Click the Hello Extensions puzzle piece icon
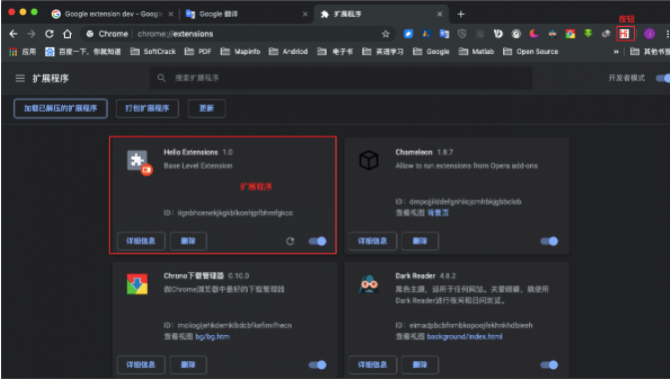The image size is (670, 380). pos(138,162)
